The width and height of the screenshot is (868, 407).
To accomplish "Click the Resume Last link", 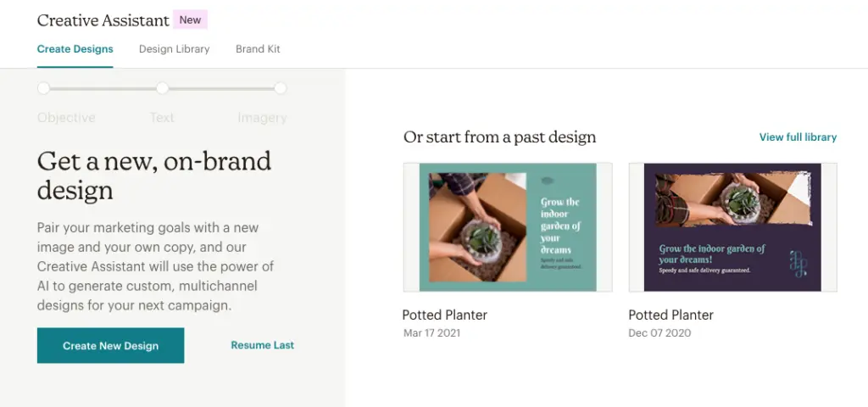I will pos(262,345).
